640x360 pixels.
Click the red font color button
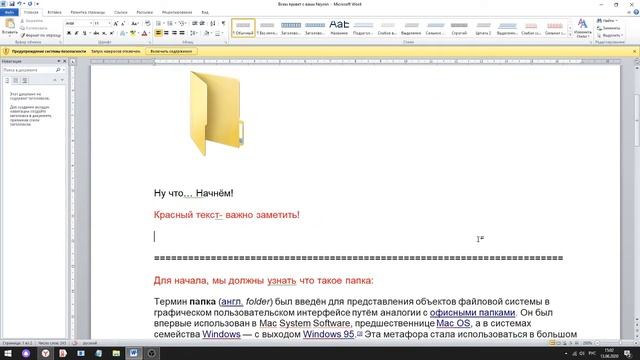tap(144, 33)
